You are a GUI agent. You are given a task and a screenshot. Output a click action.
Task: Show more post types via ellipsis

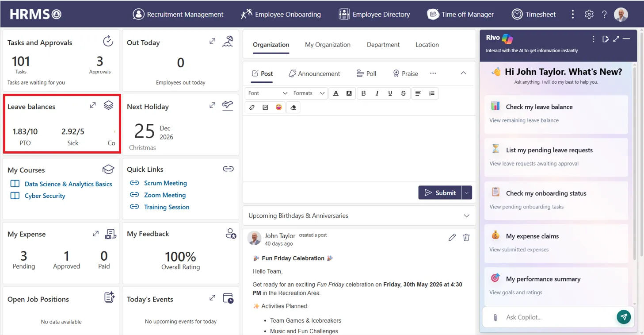(433, 73)
